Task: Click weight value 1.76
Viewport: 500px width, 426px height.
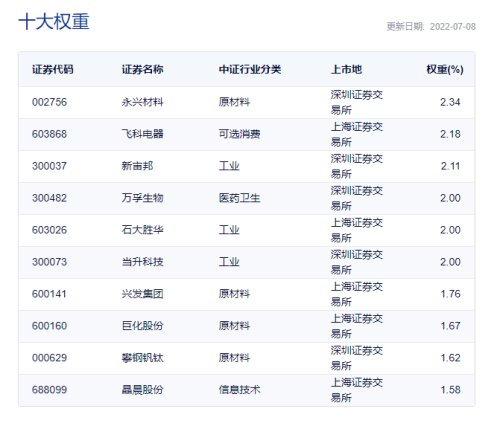Action: pos(450,294)
